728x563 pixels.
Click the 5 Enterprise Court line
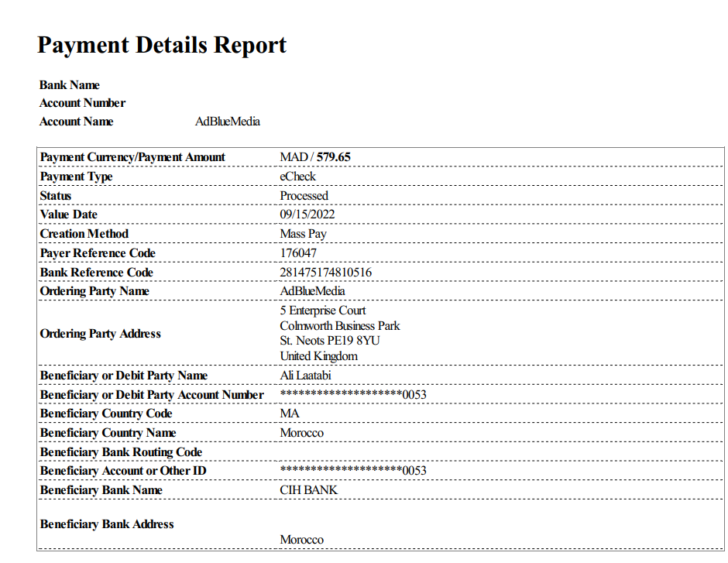323,311
